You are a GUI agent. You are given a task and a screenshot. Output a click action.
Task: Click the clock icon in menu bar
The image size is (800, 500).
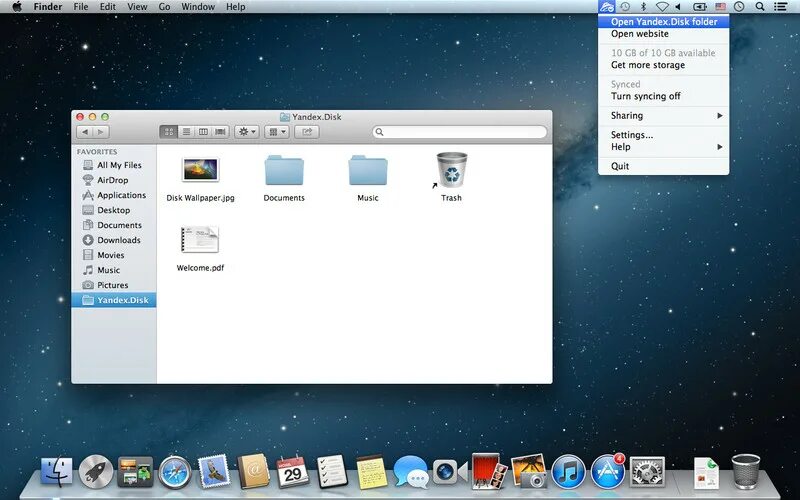pos(739,7)
